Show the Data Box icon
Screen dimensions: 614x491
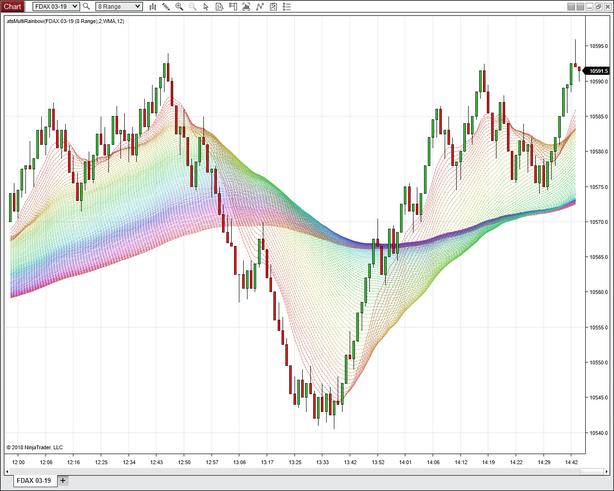click(220, 6)
